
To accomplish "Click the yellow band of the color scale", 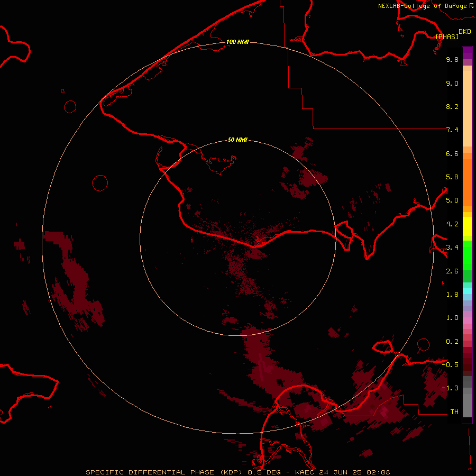I will pyautogui.click(x=467, y=226).
